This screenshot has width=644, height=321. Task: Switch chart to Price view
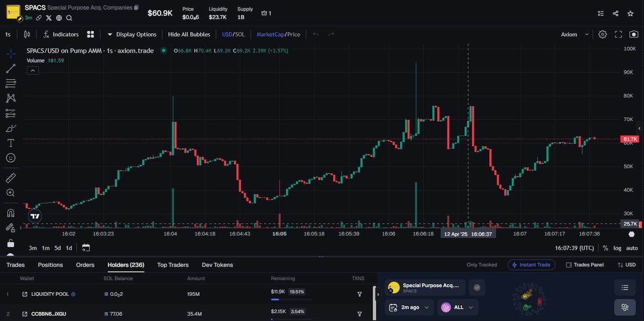[294, 34]
